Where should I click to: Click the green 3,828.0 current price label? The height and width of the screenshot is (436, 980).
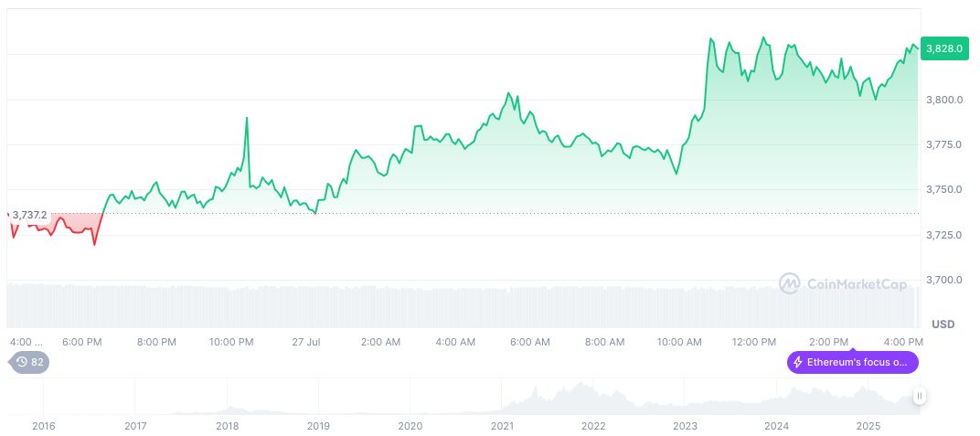(x=943, y=48)
